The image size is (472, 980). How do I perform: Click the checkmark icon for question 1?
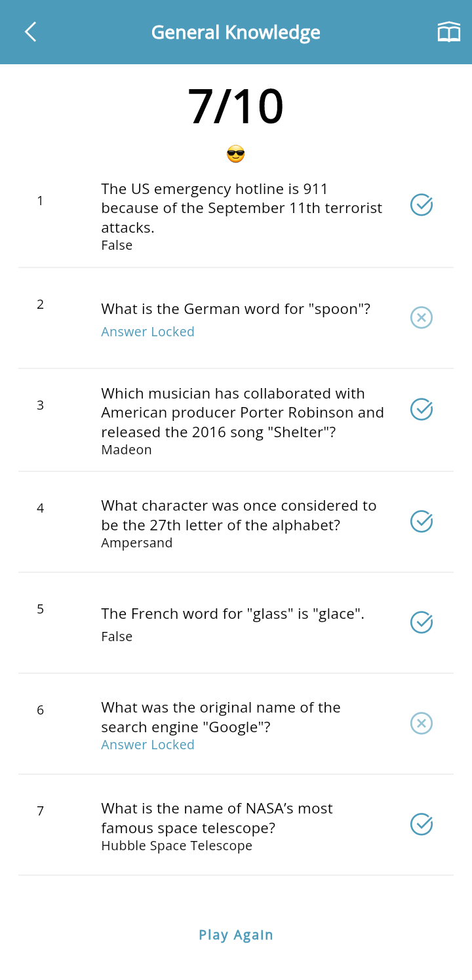click(x=422, y=205)
